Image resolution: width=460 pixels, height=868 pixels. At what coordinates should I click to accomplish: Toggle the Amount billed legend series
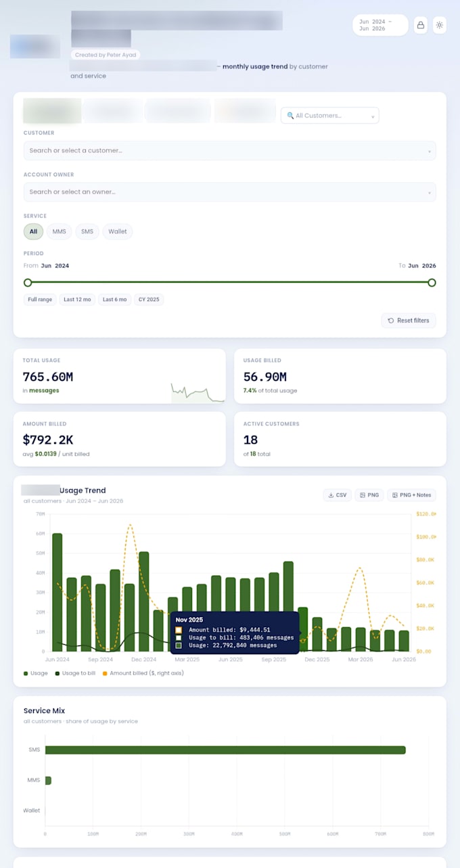(142, 673)
